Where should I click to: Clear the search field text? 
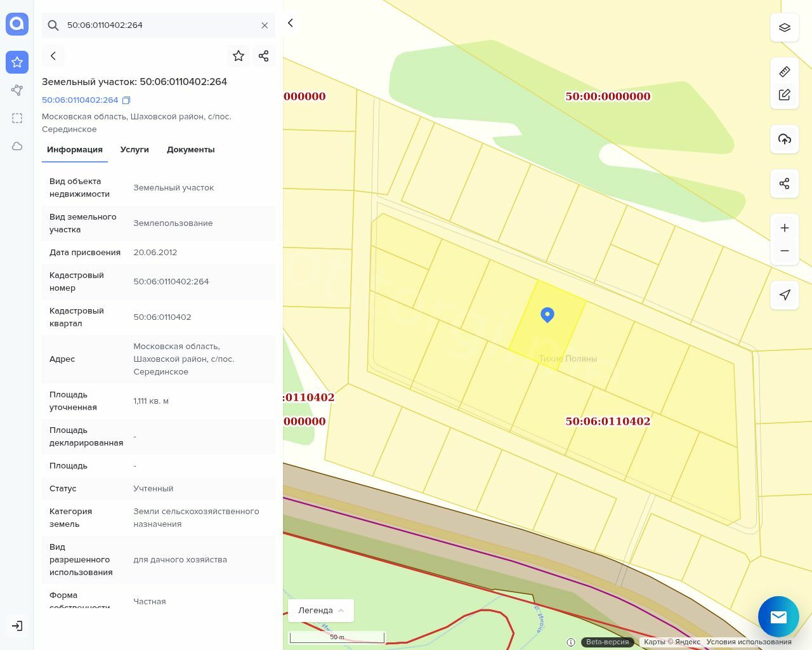265,25
